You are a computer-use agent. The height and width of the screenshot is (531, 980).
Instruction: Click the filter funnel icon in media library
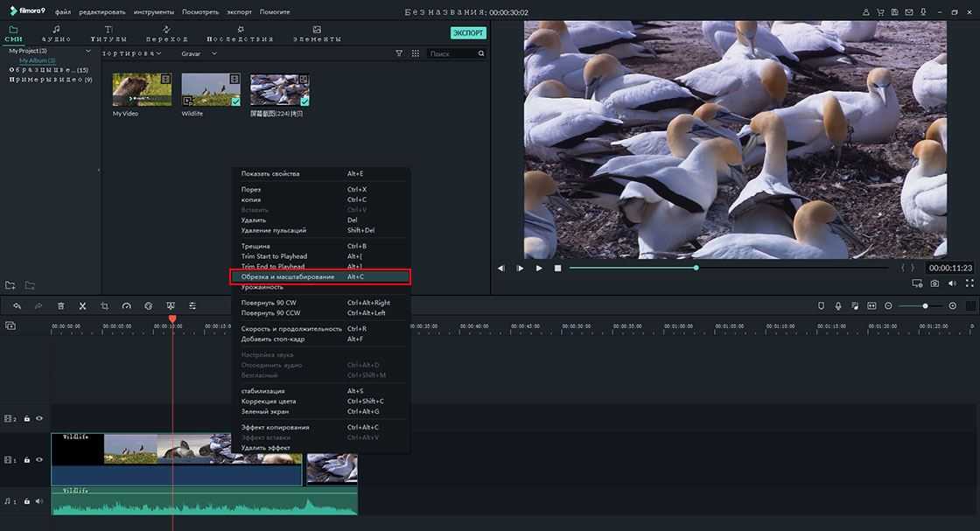[399, 53]
